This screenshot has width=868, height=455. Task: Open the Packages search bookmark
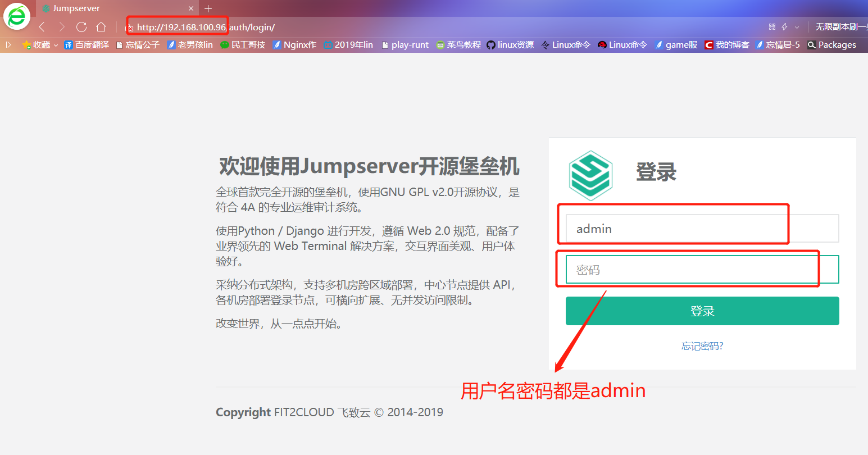point(831,44)
